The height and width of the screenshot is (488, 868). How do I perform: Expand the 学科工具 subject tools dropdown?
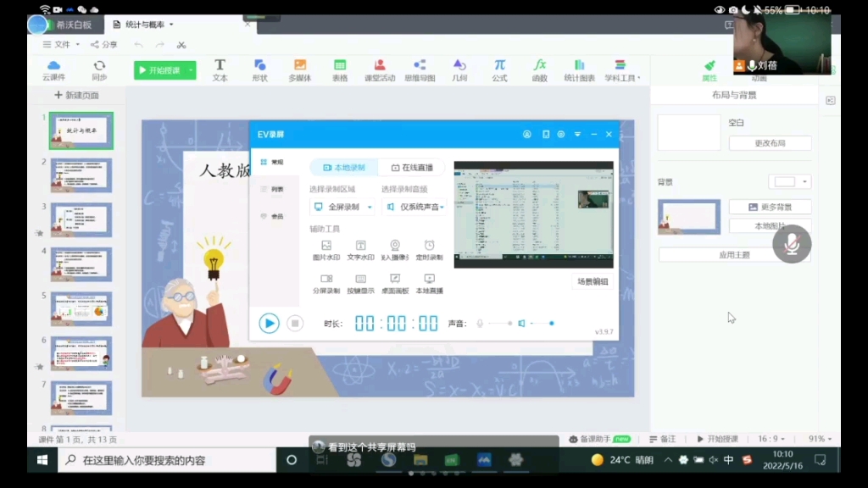621,69
